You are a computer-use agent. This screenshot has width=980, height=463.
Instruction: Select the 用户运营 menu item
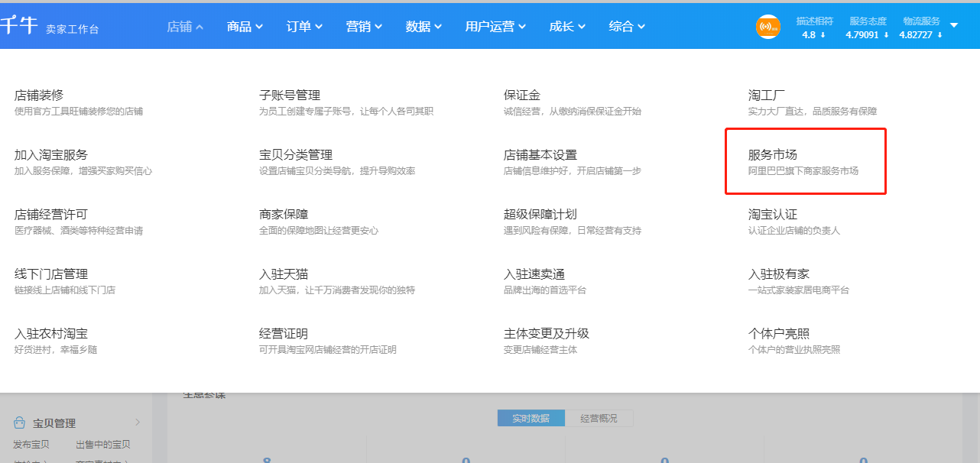point(495,25)
